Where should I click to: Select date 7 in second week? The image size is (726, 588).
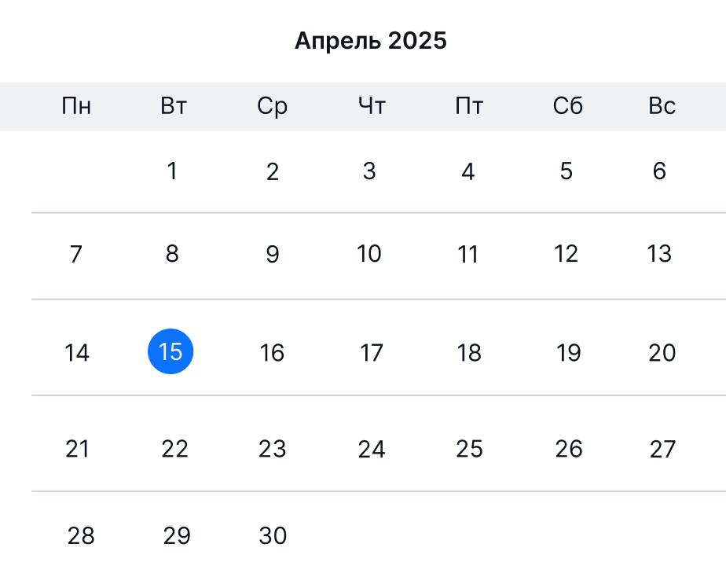click(x=76, y=254)
